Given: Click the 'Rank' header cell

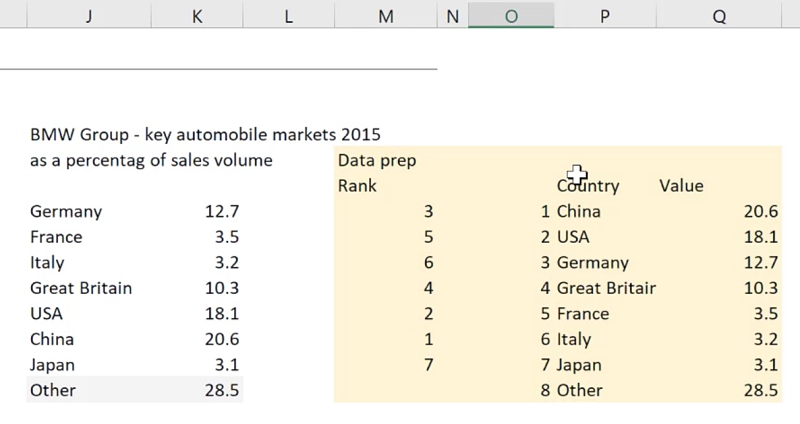Looking at the screenshot, I should pos(357,186).
